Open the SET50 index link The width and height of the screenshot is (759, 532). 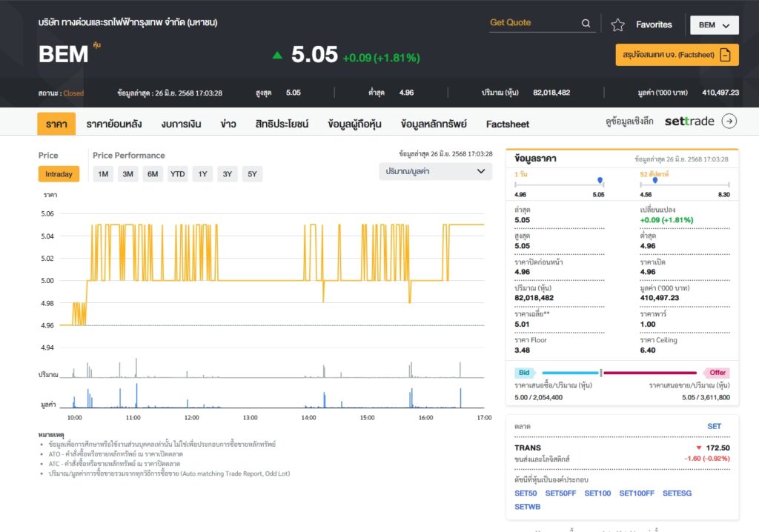(x=526, y=493)
